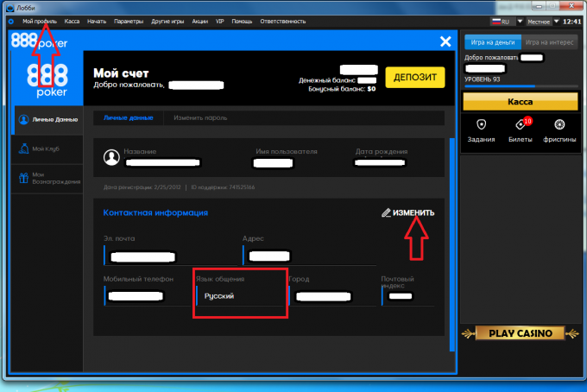The image size is (587, 392).
Task: Select Мой Клуб in sidebar
Action: (47, 149)
